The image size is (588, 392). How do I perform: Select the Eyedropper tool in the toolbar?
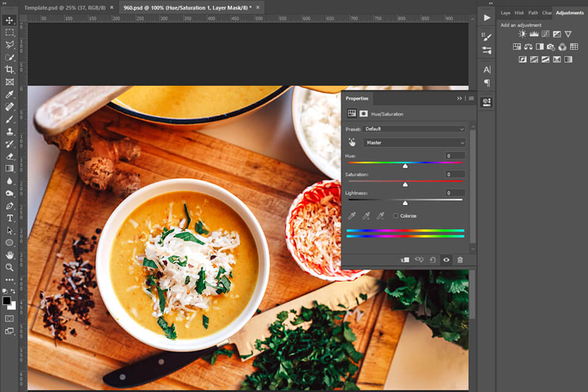coord(9,94)
